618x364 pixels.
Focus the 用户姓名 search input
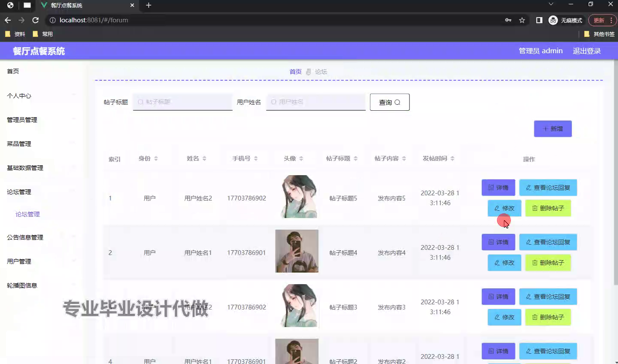point(316,102)
